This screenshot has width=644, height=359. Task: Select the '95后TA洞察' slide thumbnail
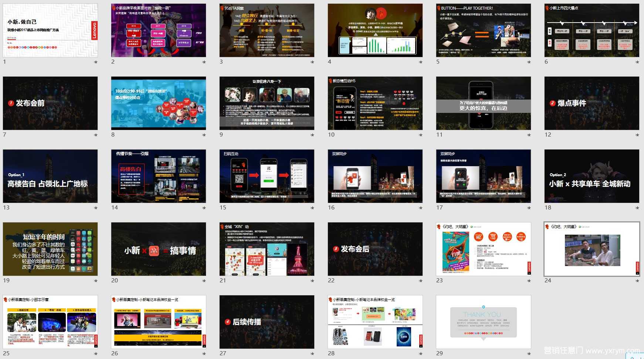coord(267,30)
